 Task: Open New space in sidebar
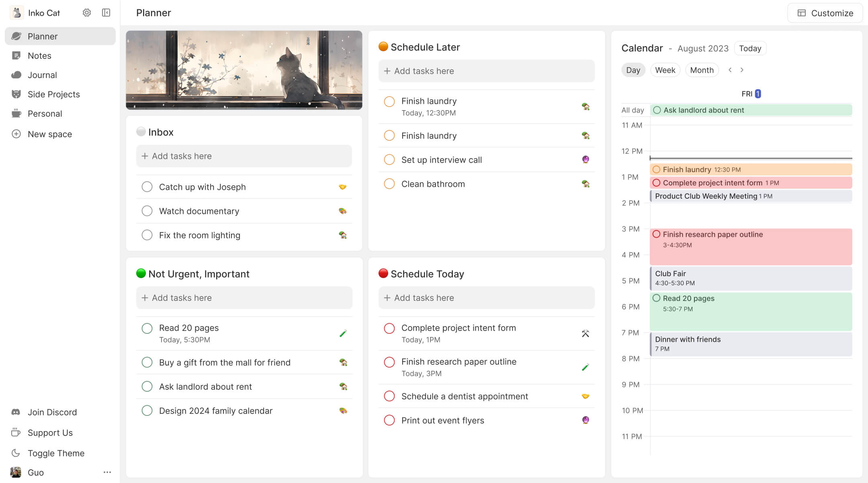50,134
